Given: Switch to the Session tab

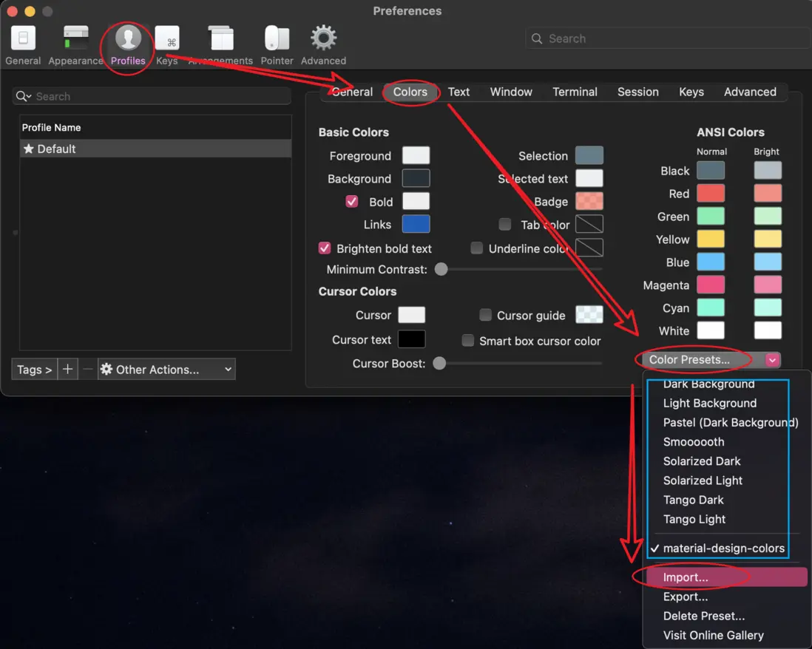Looking at the screenshot, I should [638, 92].
